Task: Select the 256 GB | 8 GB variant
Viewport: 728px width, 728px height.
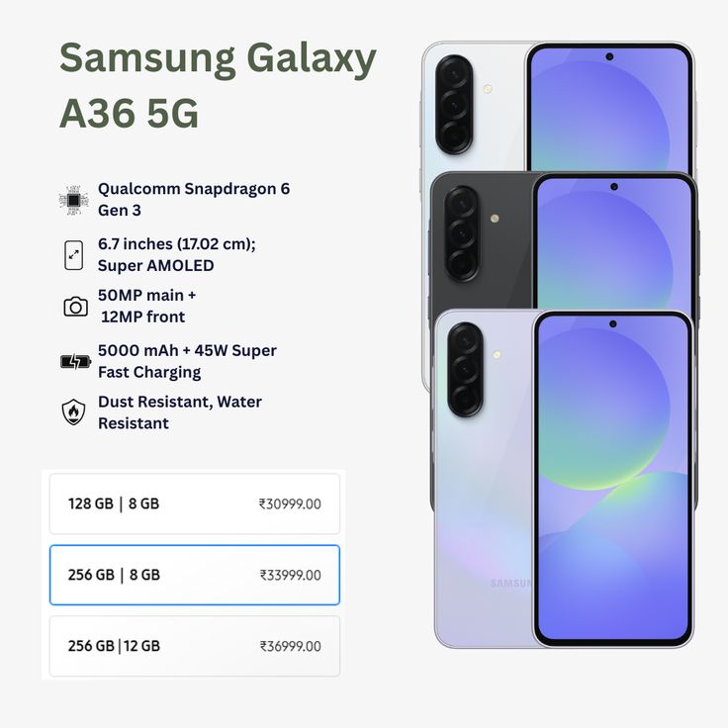Action: [x=195, y=575]
